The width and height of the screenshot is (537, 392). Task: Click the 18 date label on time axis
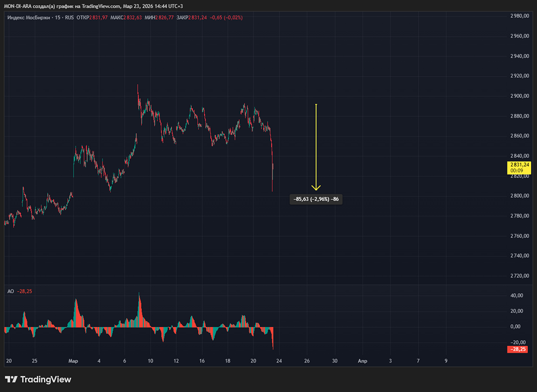pos(228,361)
